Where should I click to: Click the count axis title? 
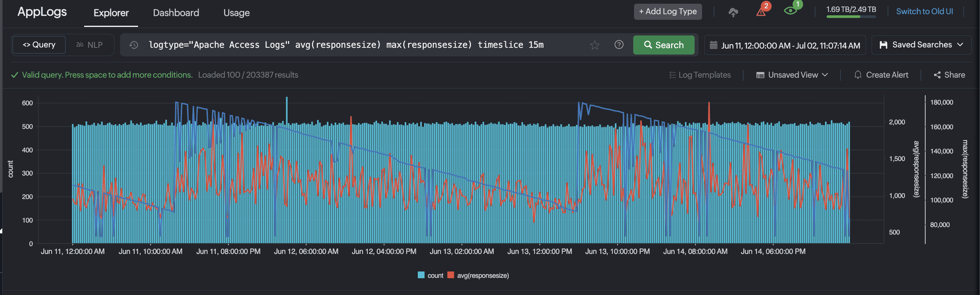10,169
